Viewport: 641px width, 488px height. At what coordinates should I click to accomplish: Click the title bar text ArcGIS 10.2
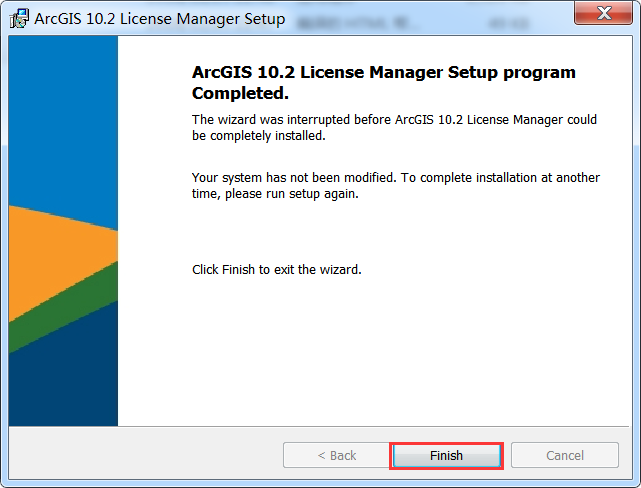pyautogui.click(x=160, y=19)
